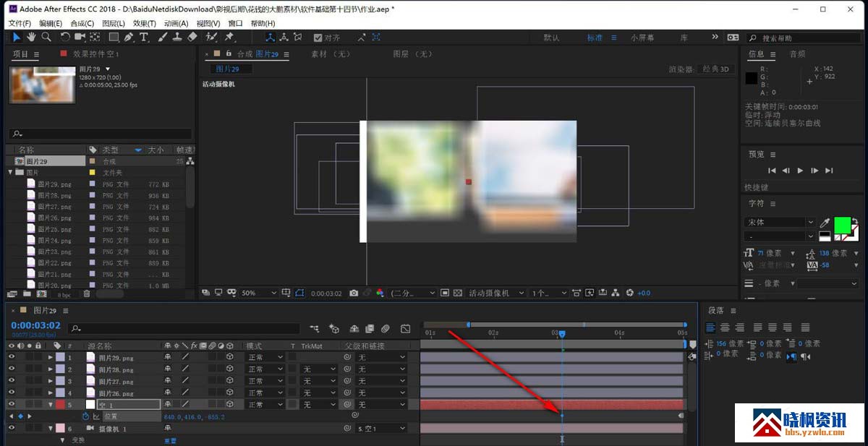
Task: Open the 宋体 font family dropdown
Action: click(779, 223)
